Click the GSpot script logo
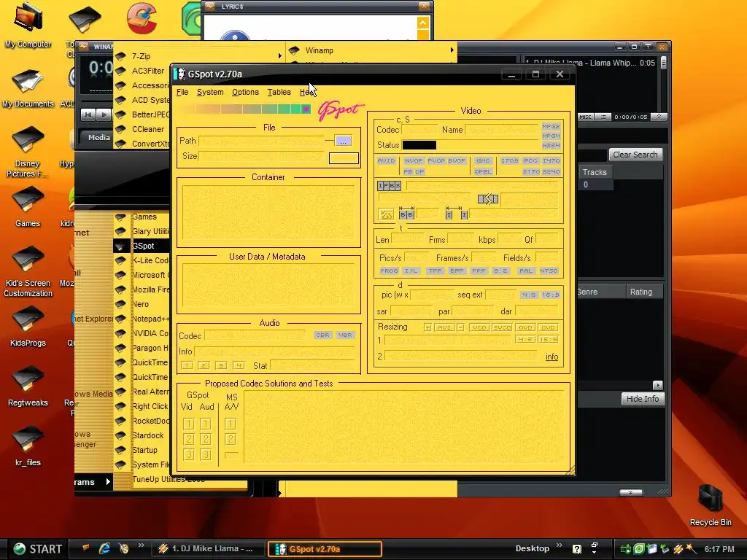Image resolution: width=747 pixels, height=560 pixels. [341, 110]
